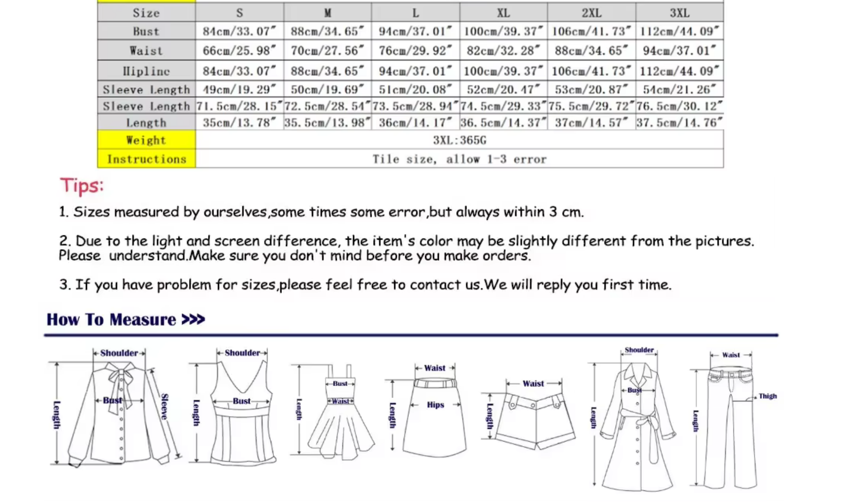Click the 'How To Measure >>>' heading
Viewport: 843px width, 504px height.
[125, 320]
